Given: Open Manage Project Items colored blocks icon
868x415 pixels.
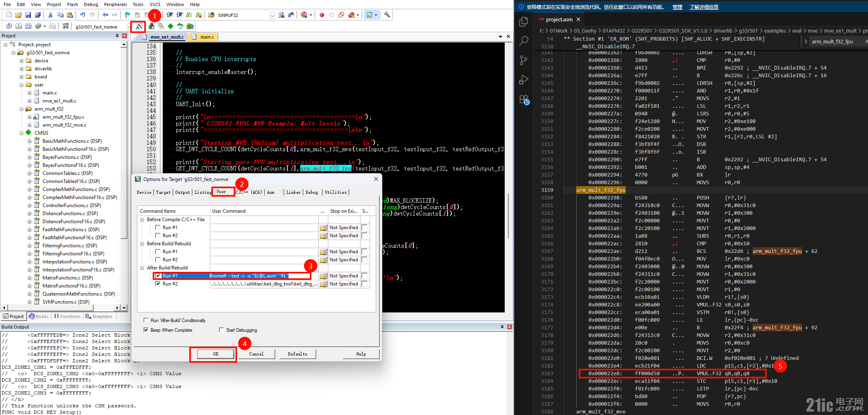Looking at the screenshot, I should pyautogui.click(x=151, y=26).
